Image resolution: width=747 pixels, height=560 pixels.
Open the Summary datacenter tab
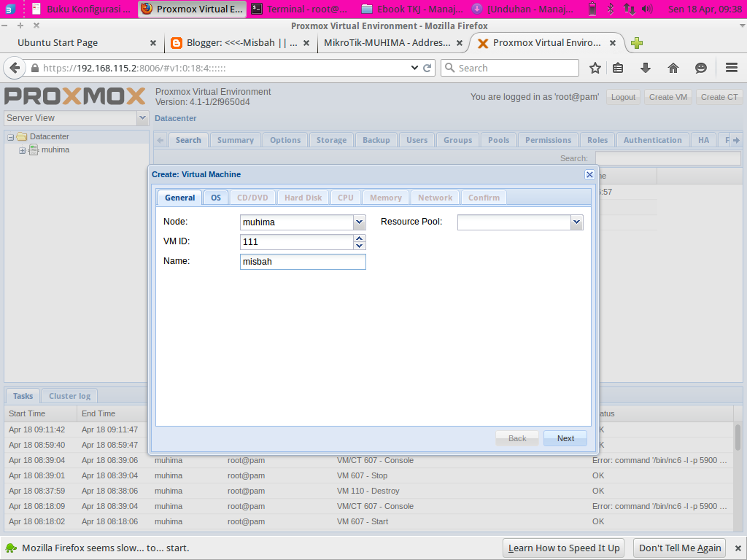pyautogui.click(x=236, y=140)
